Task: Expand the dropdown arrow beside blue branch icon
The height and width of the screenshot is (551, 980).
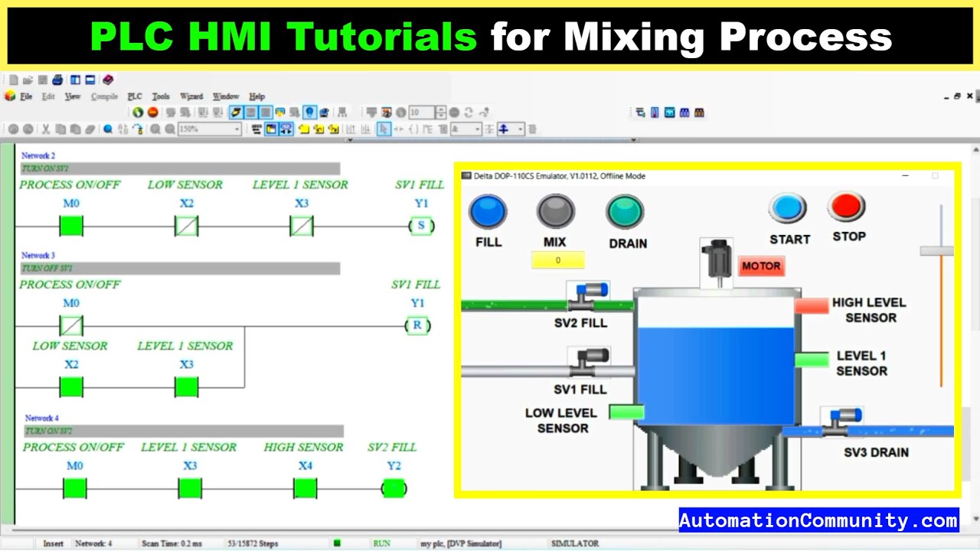Action: [x=520, y=129]
